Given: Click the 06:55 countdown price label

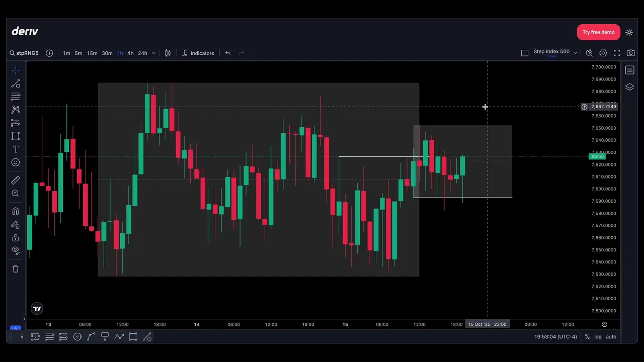Looking at the screenshot, I should 597,156.
